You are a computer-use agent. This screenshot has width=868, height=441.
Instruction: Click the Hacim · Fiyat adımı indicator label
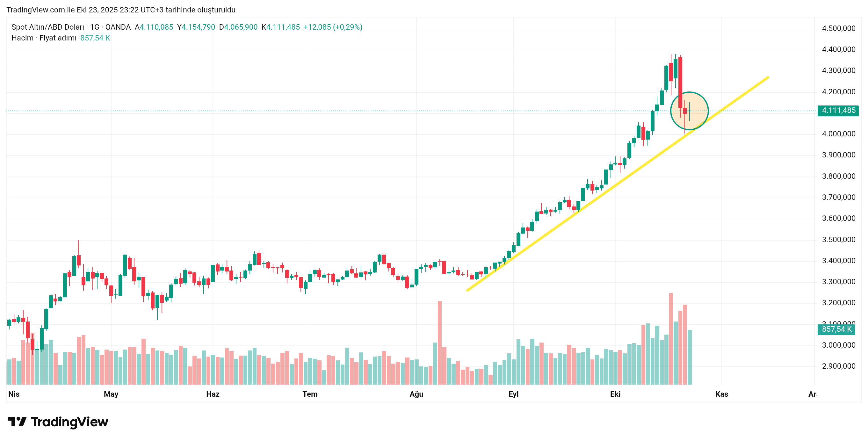pyautogui.click(x=44, y=38)
